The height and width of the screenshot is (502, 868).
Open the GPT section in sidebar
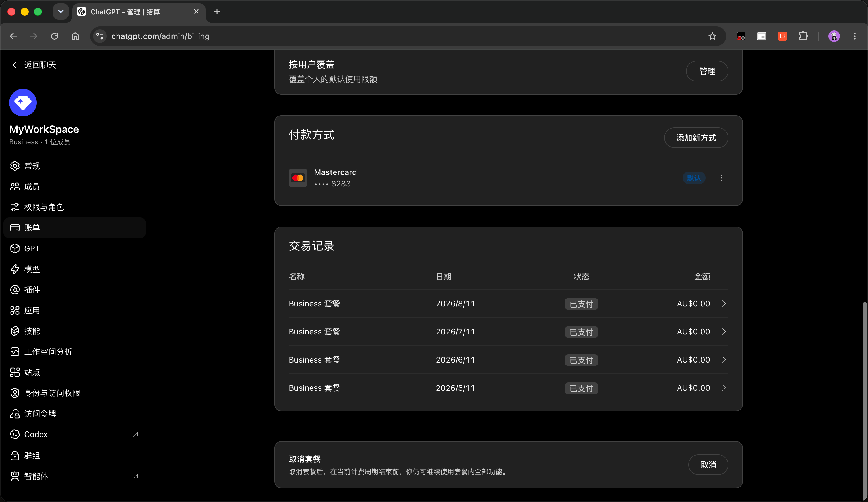(x=74, y=249)
